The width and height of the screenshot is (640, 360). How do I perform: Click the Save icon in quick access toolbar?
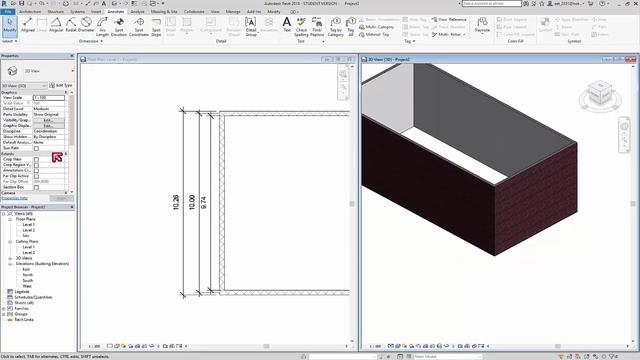click(x=22, y=3)
